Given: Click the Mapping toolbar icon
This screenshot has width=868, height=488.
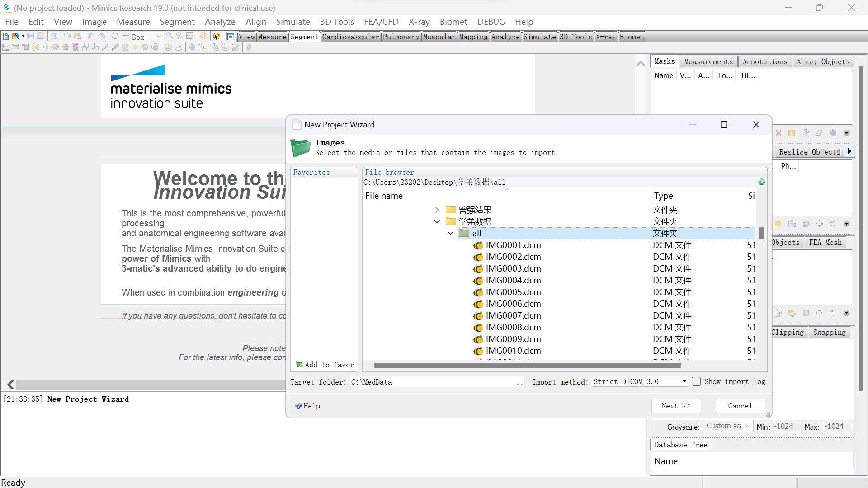Looking at the screenshot, I should click(x=474, y=37).
